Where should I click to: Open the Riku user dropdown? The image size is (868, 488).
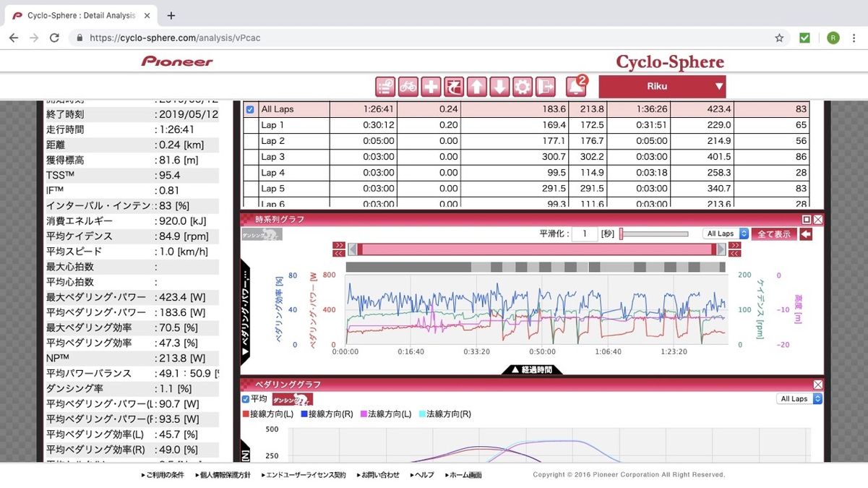tap(662, 87)
